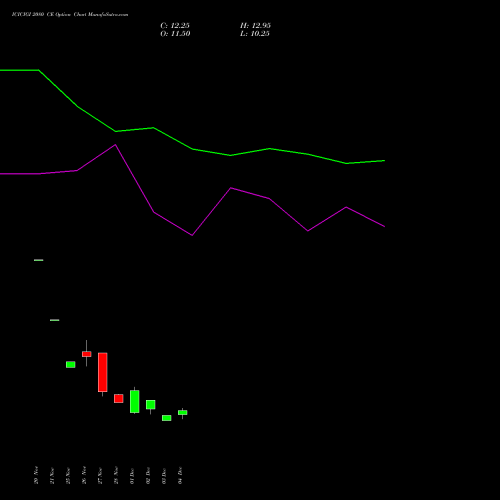
Task: Click the low value 'L: 10.25'
Action: pyautogui.click(x=255, y=34)
